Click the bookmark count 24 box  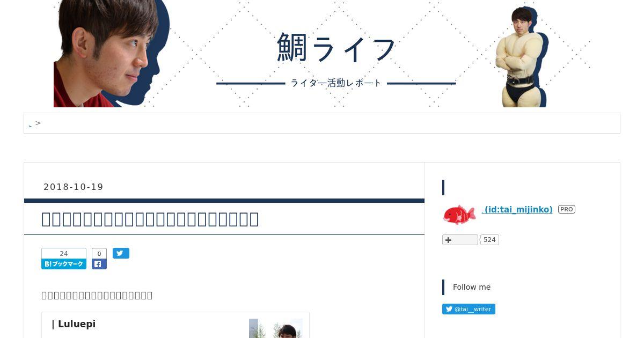(x=64, y=254)
